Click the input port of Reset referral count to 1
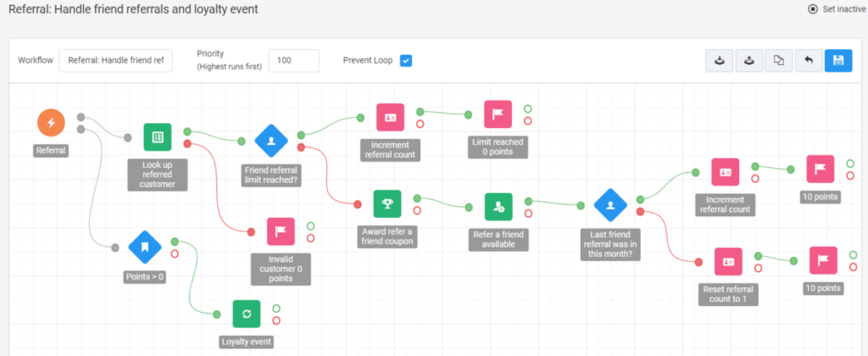Screen dimensions: 868x356 pos(699,262)
